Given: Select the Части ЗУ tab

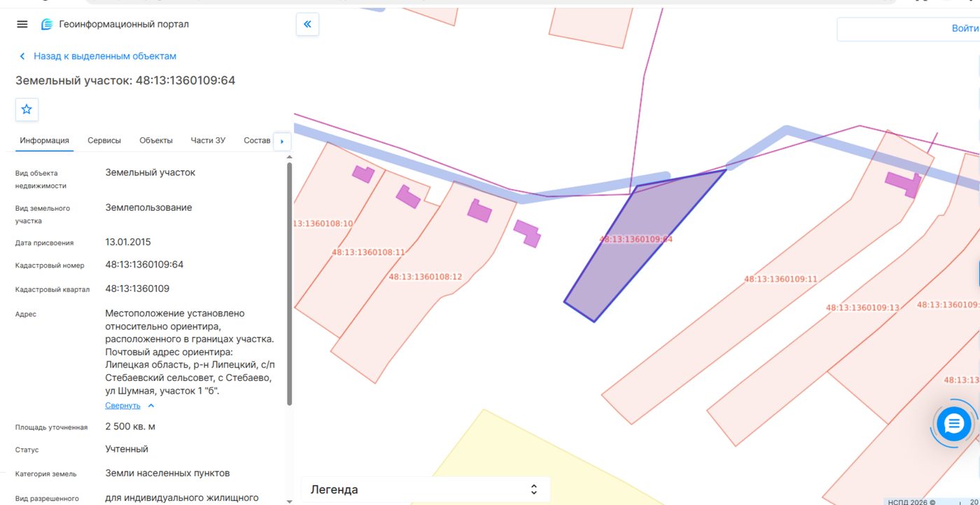Looking at the screenshot, I should pos(208,140).
